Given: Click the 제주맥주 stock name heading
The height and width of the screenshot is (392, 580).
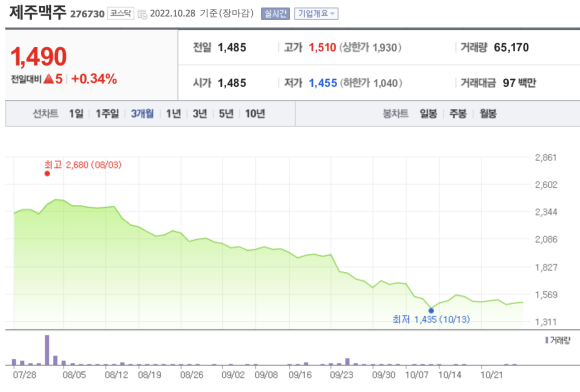Looking at the screenshot, I should (37, 13).
